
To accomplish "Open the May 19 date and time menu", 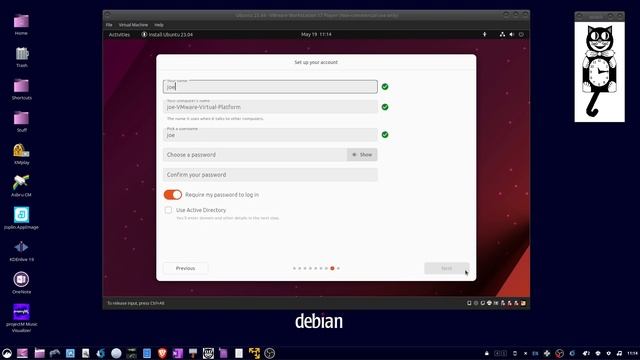I will (x=316, y=35).
